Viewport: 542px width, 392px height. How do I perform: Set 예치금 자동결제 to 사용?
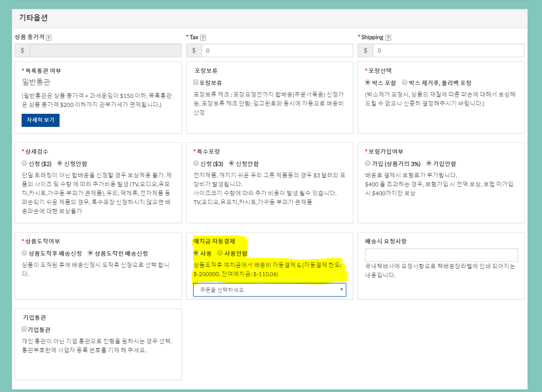coord(196,253)
